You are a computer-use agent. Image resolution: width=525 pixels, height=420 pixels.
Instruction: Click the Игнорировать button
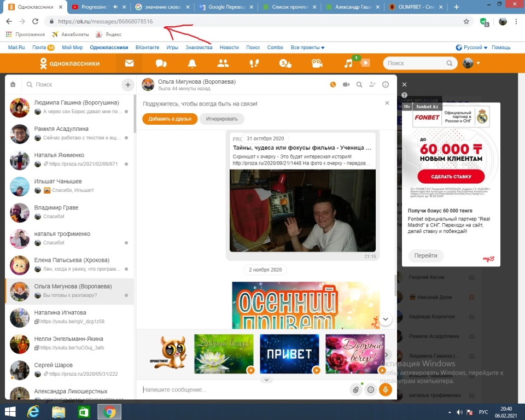click(221, 119)
